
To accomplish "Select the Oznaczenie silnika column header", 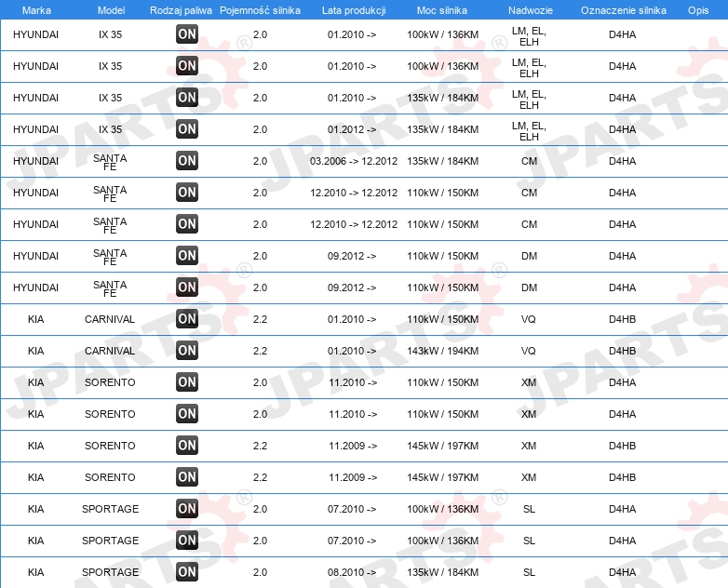I will (623, 10).
